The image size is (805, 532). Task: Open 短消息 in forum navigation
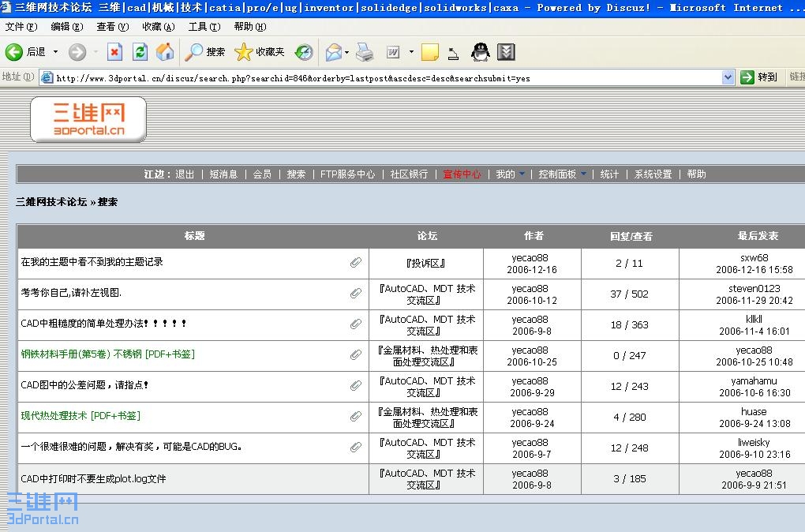point(223,174)
